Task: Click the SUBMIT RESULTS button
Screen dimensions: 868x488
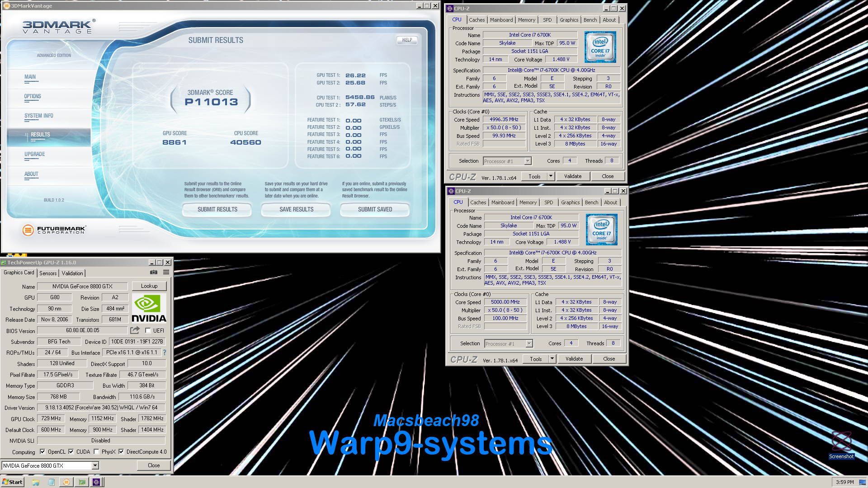Action: (x=217, y=210)
